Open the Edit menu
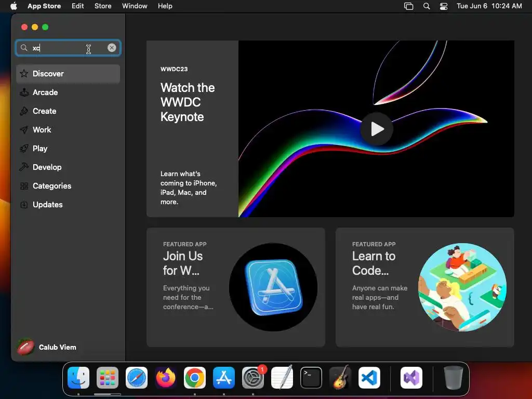 click(78, 6)
